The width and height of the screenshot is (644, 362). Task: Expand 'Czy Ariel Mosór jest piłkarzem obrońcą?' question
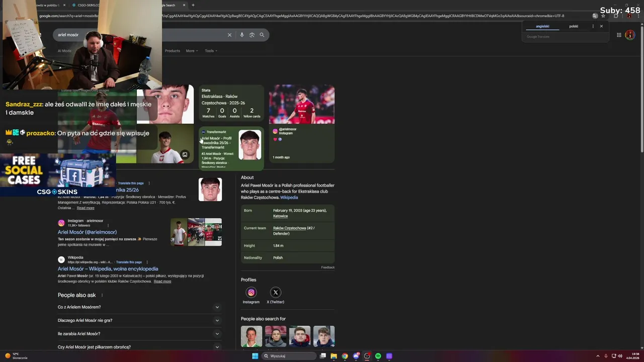click(139, 347)
